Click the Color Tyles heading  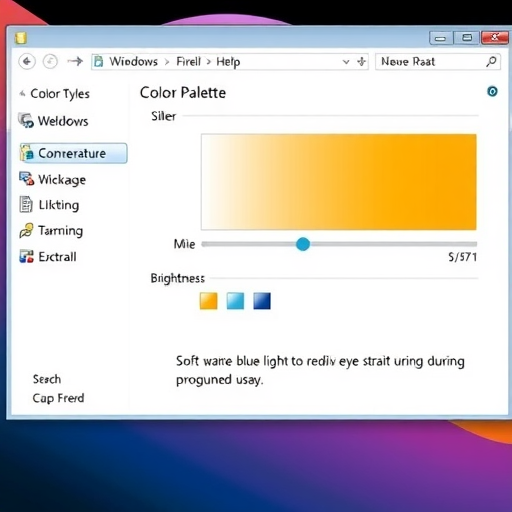pos(60,94)
